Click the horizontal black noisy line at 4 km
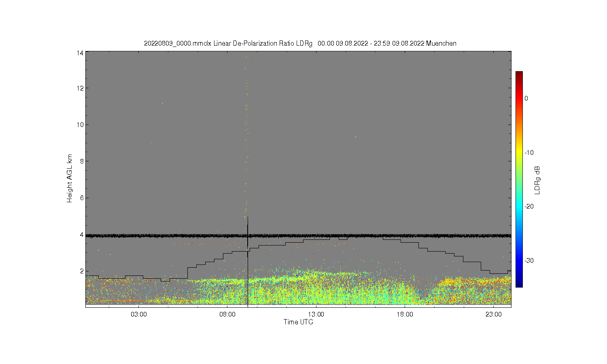This screenshot has height=364, width=607. 298,235
